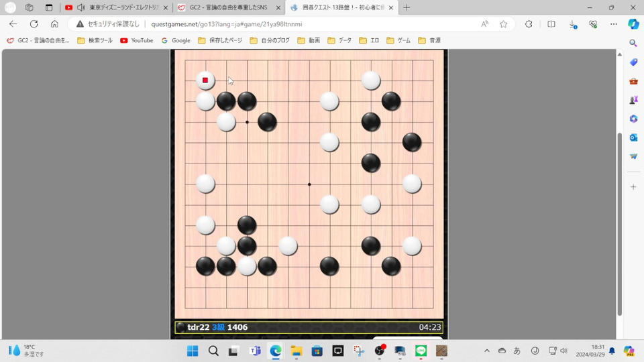The image size is (644, 362).
Task: Open the Downloads icon in the toolbar
Action: click(x=573, y=24)
